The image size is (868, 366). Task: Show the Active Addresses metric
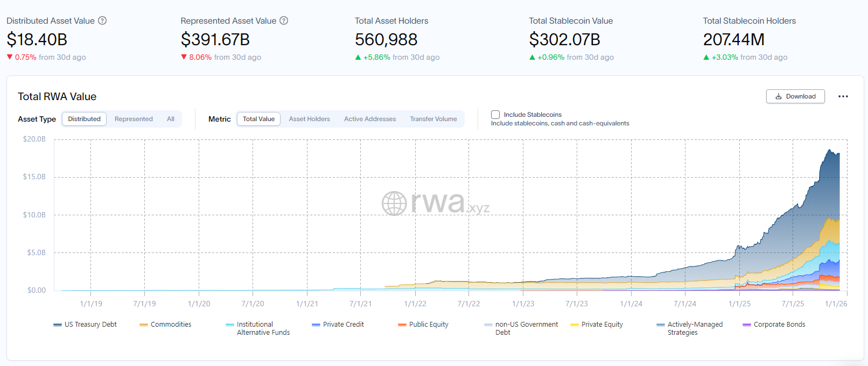(x=370, y=119)
